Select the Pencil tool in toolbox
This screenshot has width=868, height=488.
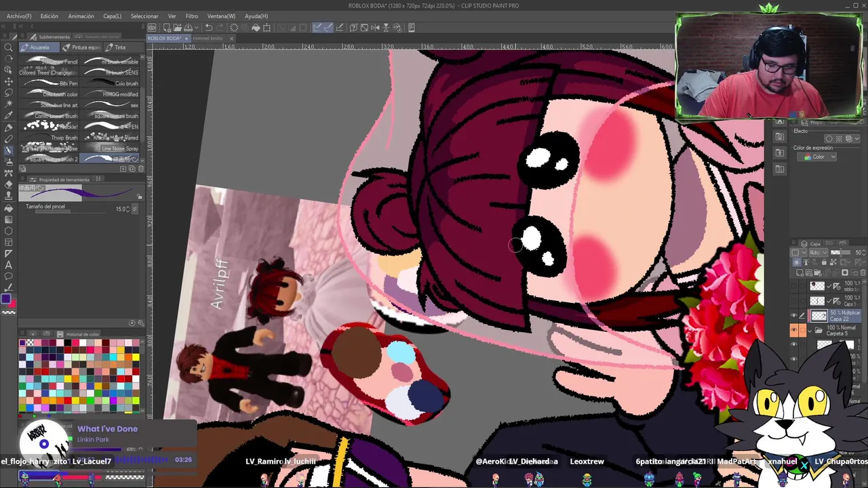click(x=9, y=139)
